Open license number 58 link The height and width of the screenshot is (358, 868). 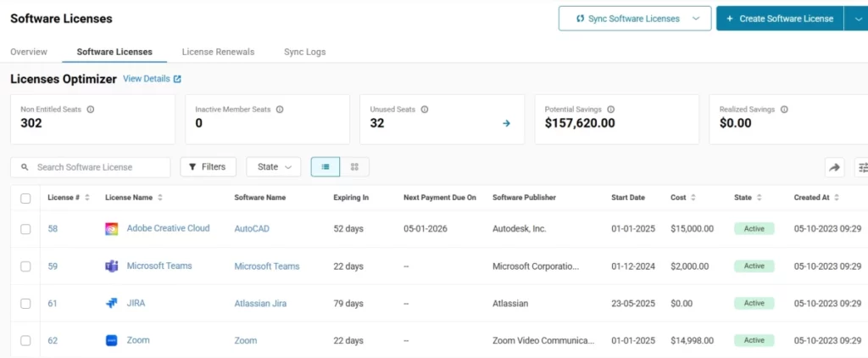pyautogui.click(x=53, y=229)
